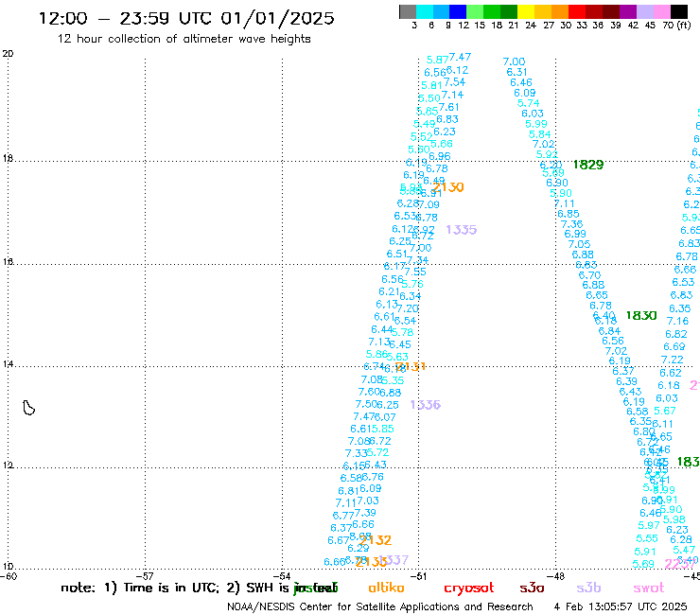Click the note 'Time is in UTC'
Viewport: 700px width, 615px height.
point(171,588)
